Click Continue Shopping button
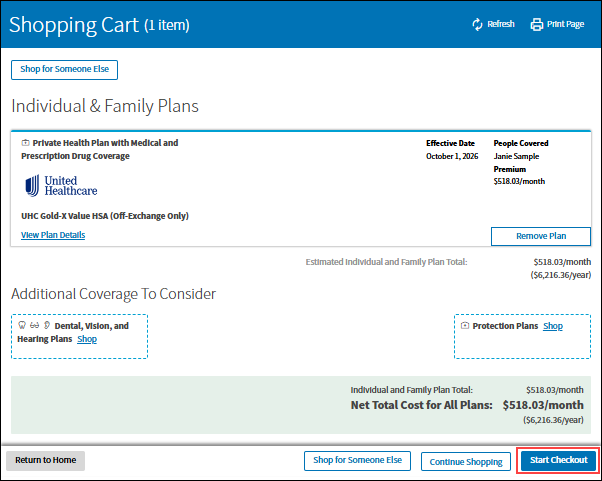The width and height of the screenshot is (602, 481). (466, 461)
